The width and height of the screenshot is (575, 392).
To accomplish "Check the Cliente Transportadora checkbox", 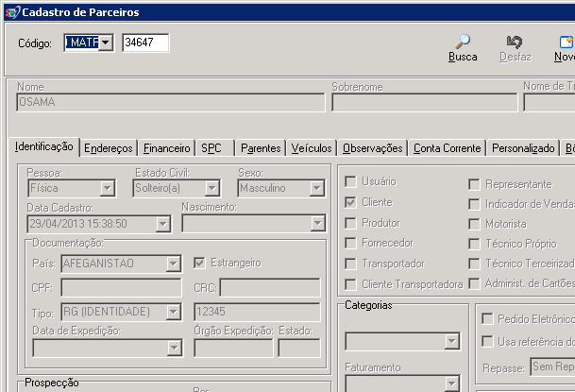I will [350, 284].
